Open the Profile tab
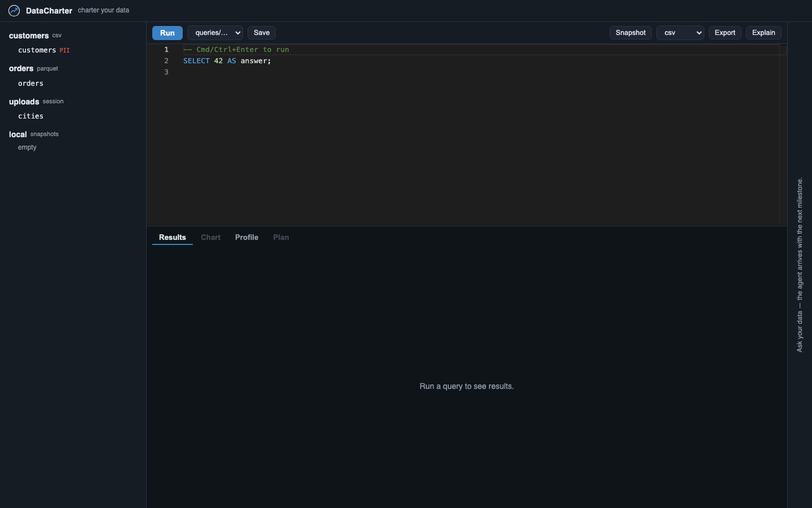This screenshot has height=508, width=812. (246, 238)
